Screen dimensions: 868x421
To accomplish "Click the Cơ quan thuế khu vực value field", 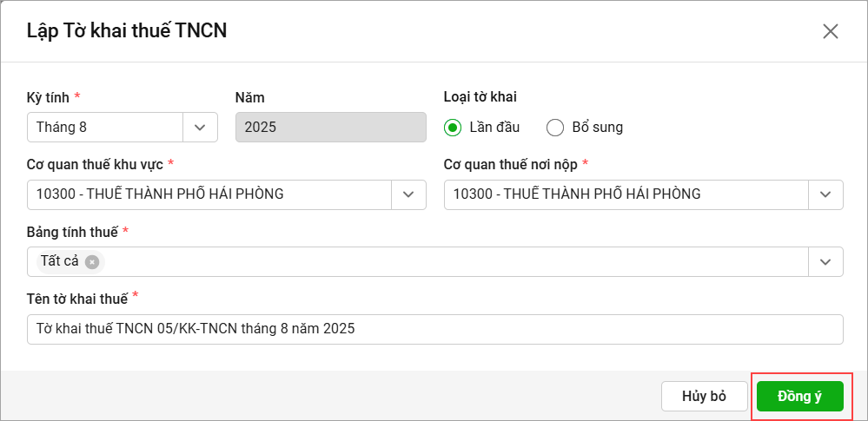I will click(x=209, y=194).
